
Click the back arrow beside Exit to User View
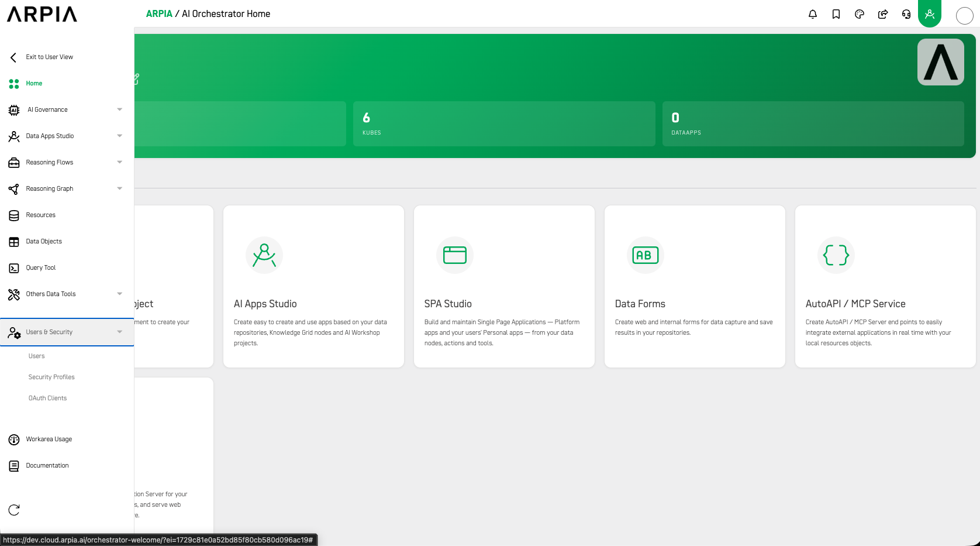(13, 57)
